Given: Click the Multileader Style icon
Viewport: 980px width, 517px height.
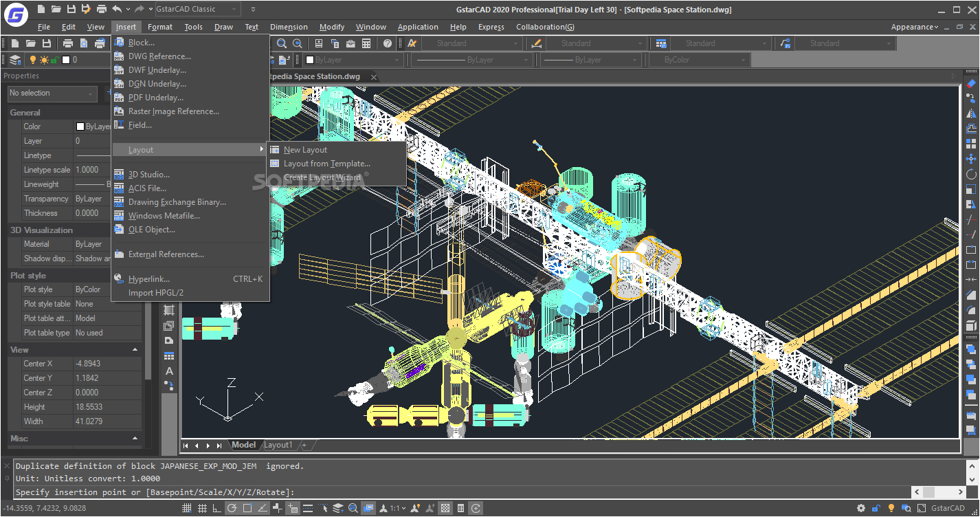Looking at the screenshot, I should [786, 43].
